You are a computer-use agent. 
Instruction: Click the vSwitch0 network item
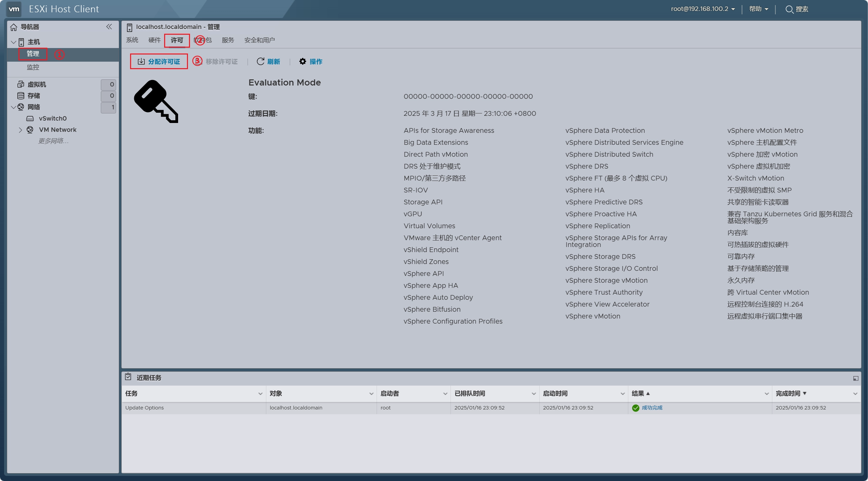tap(52, 118)
